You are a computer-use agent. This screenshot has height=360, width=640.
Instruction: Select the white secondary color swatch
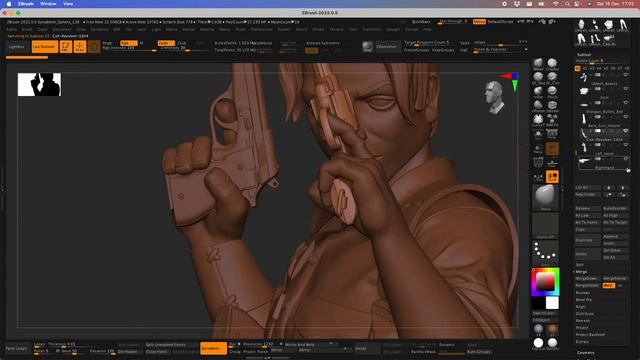click(x=552, y=303)
